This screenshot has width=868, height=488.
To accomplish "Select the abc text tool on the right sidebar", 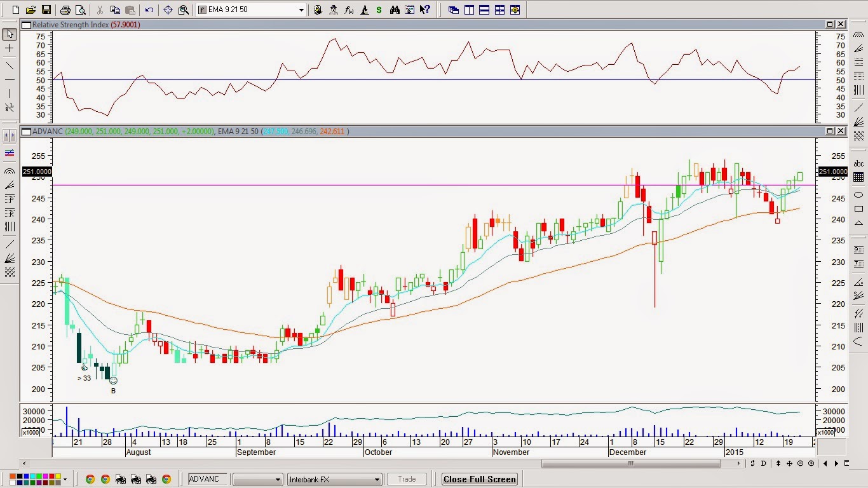I will [x=858, y=164].
